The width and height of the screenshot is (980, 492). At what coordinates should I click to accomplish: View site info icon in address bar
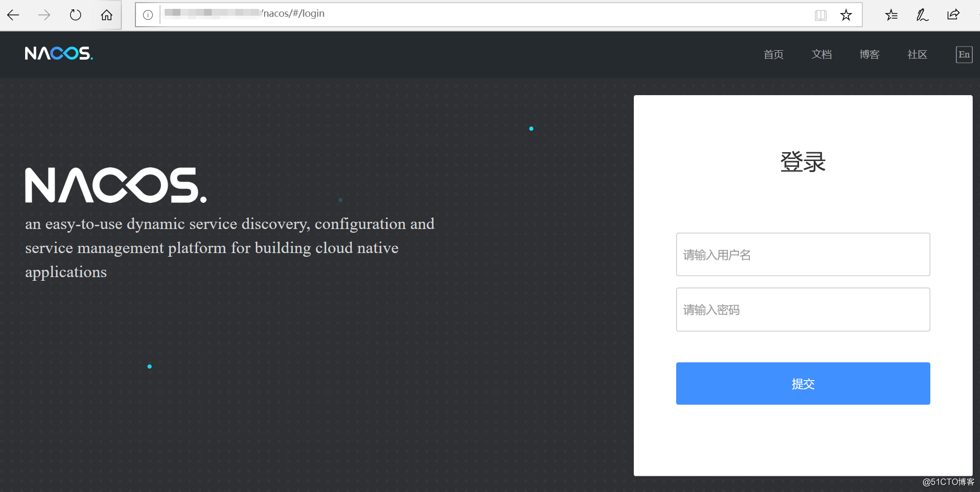point(148,15)
